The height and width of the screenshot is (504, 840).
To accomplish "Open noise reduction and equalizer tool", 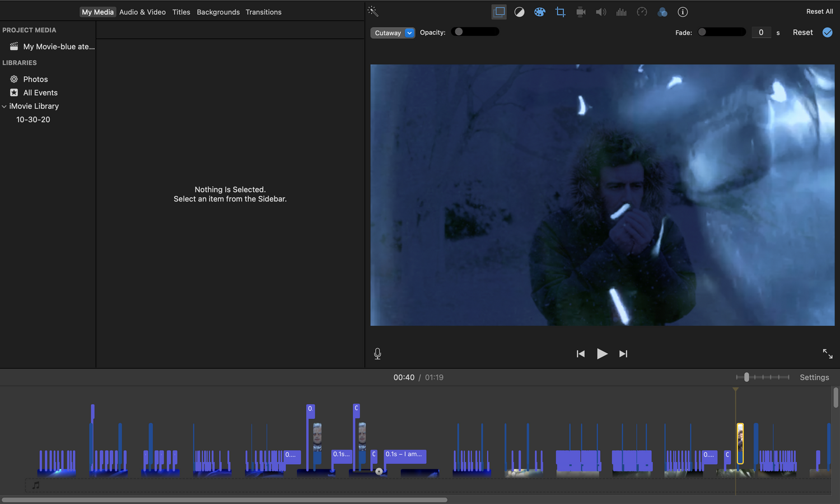I will [x=622, y=12].
